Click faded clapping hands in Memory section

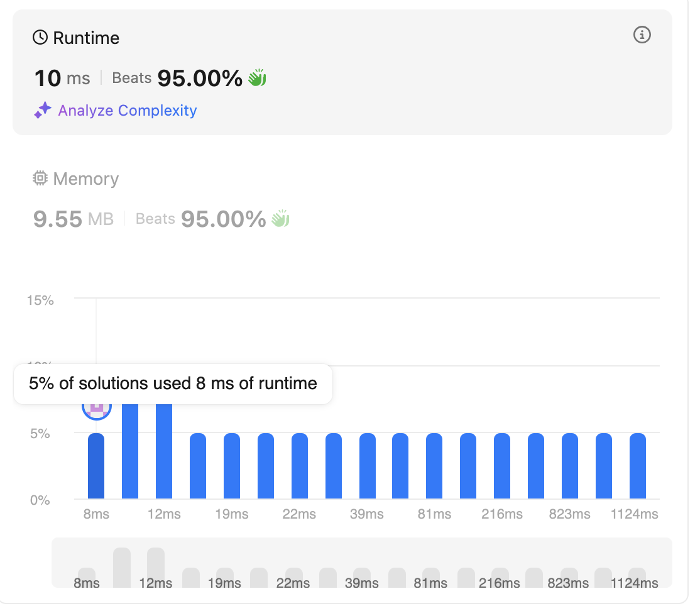pyautogui.click(x=280, y=219)
